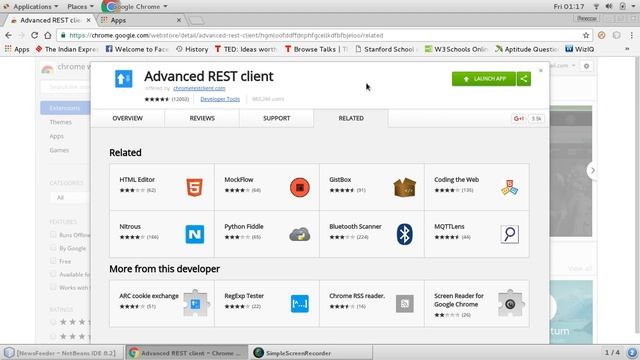Bookmark this page with the star icon
The height and width of the screenshot is (360, 640).
click(586, 36)
